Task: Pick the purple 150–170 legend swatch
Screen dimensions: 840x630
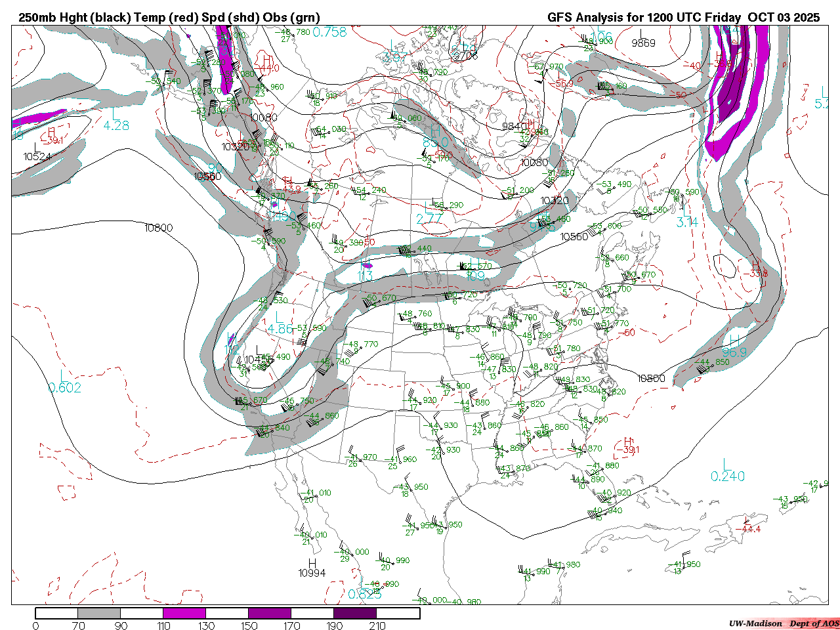Action: (x=270, y=614)
